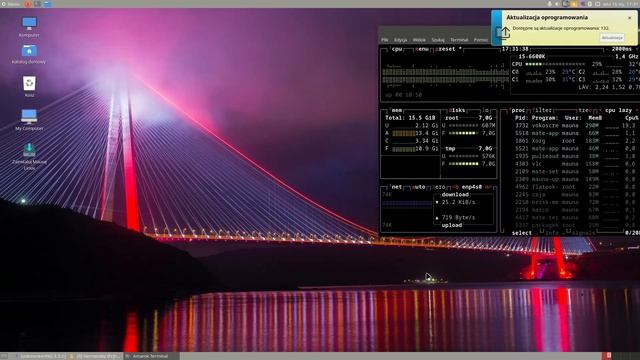Click the middle taskbar window button
The image size is (640, 360).
95,356
